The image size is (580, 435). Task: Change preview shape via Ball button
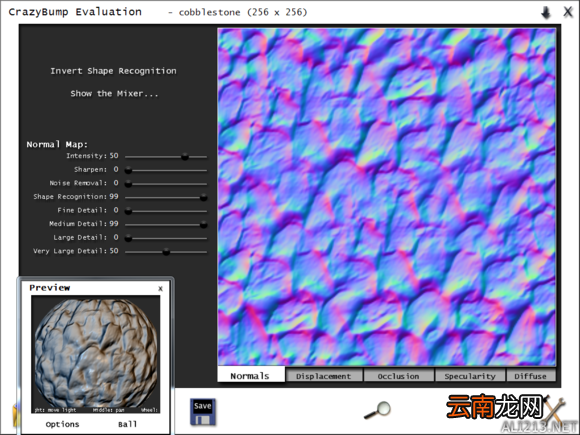tap(127, 424)
